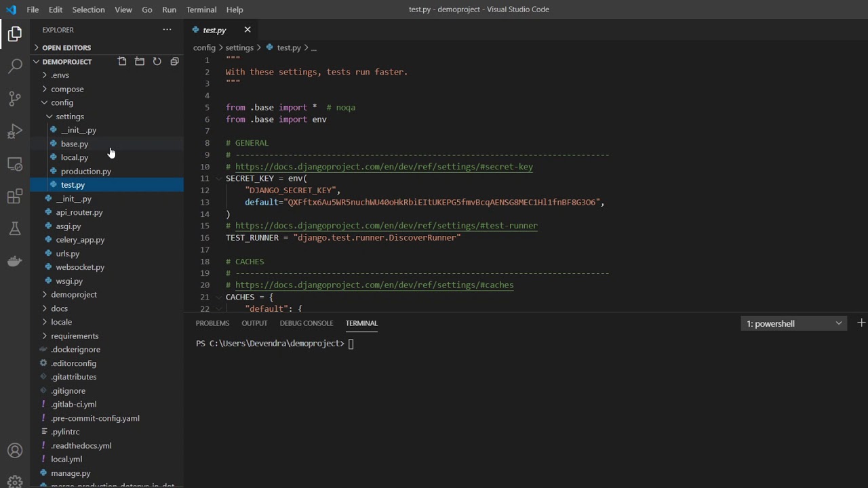
Task: Expand the compose folder
Action: [67, 89]
